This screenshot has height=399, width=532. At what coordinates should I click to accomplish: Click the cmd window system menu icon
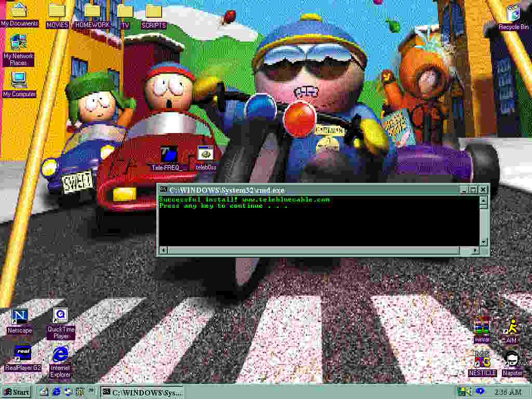pos(163,190)
